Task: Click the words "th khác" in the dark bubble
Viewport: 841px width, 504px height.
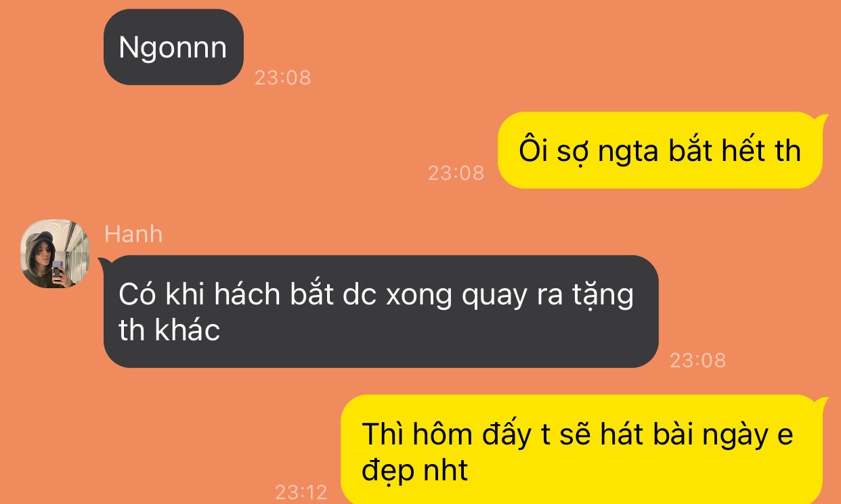Action: [x=169, y=331]
